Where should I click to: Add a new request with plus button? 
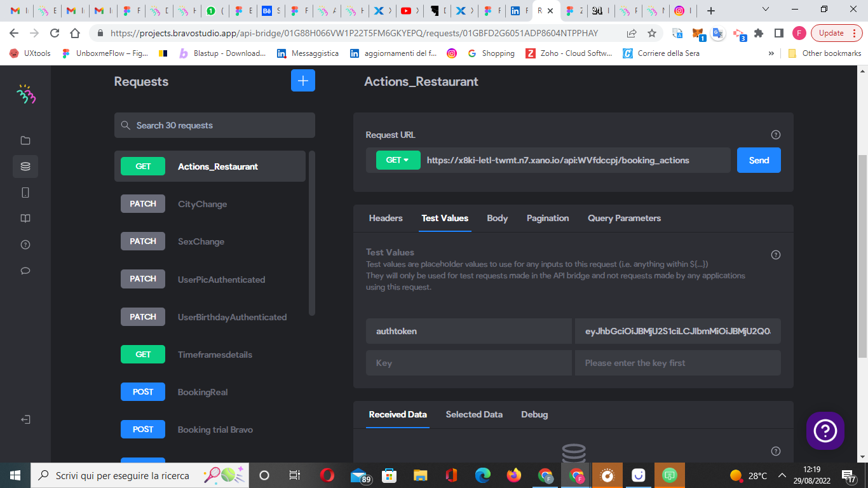303,81
